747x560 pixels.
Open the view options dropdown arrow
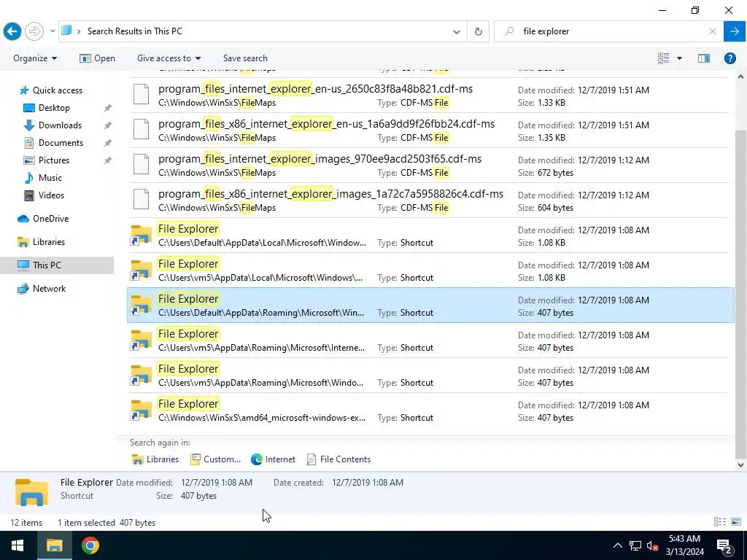tap(679, 58)
